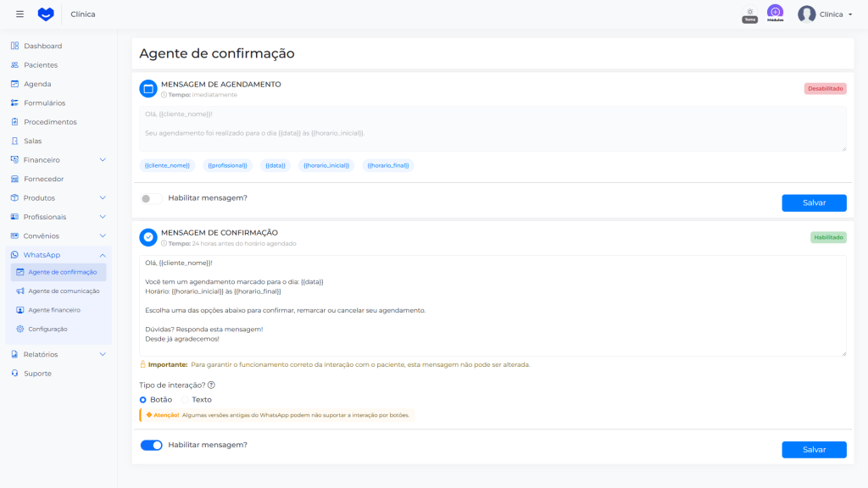Click Salvar for the scheduling message
Image resolution: width=868 pixels, height=488 pixels.
coord(813,202)
